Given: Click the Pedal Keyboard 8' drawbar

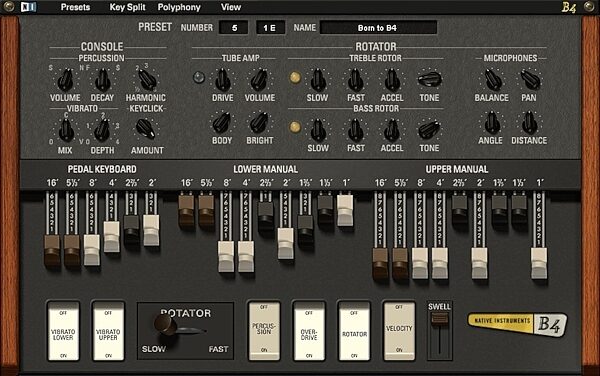Looking at the screenshot, I should click(x=92, y=250).
